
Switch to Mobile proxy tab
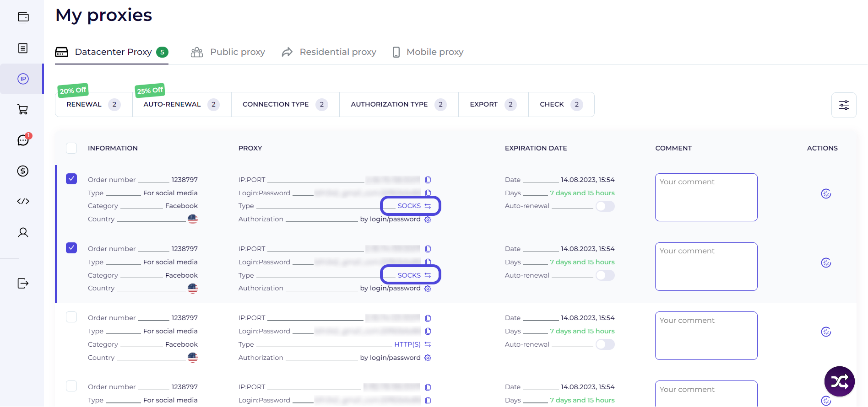(428, 52)
